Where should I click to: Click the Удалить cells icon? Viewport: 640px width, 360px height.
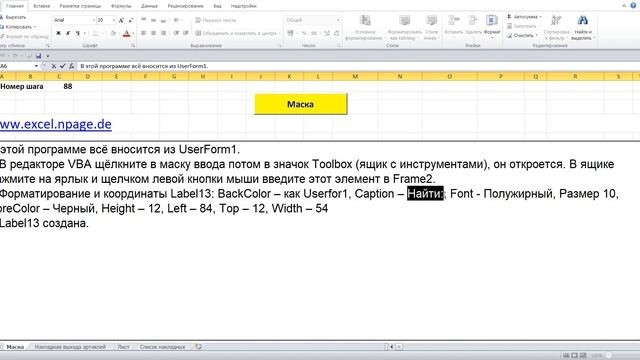click(x=473, y=20)
